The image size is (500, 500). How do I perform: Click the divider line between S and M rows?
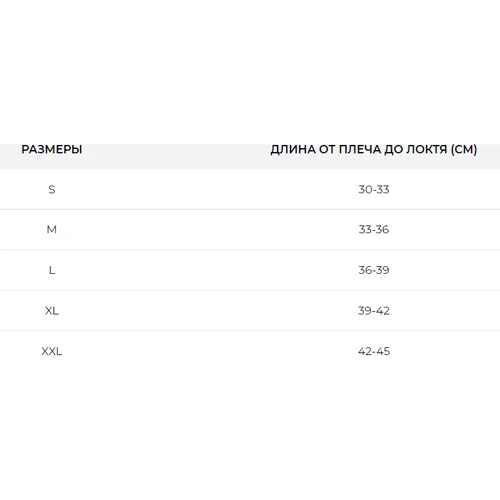[x=250, y=209]
